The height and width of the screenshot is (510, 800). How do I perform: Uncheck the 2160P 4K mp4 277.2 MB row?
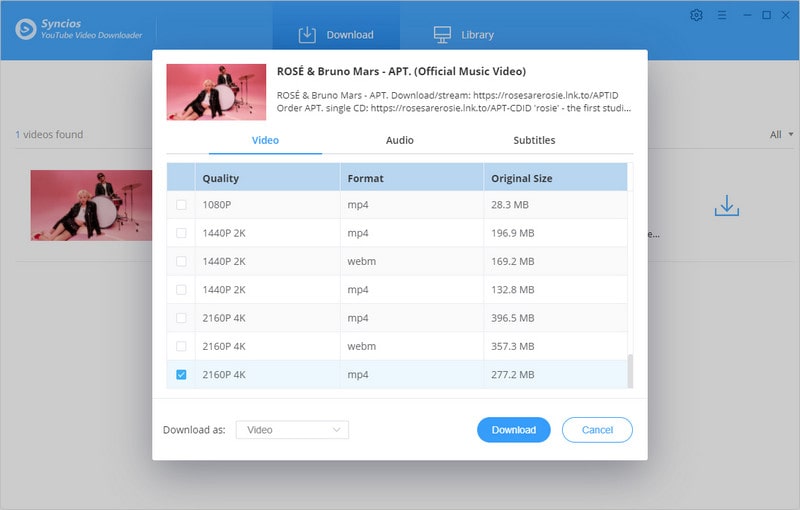tap(181, 374)
